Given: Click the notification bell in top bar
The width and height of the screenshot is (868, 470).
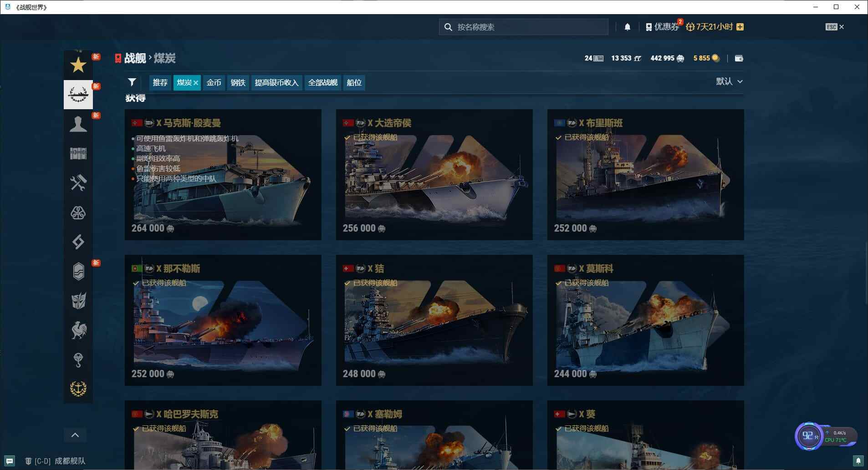Looking at the screenshot, I should click(627, 27).
